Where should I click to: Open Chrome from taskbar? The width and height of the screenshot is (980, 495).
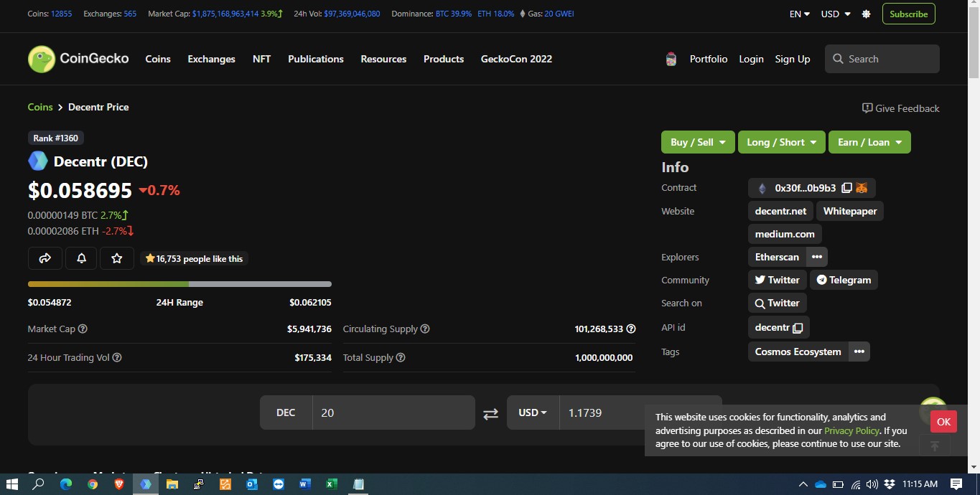click(x=93, y=484)
